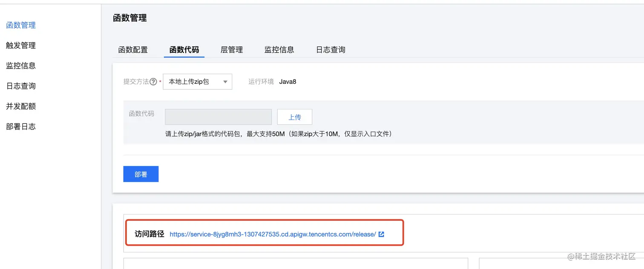Open the 监控信息 tab
The height and width of the screenshot is (269, 644).
pyautogui.click(x=279, y=50)
